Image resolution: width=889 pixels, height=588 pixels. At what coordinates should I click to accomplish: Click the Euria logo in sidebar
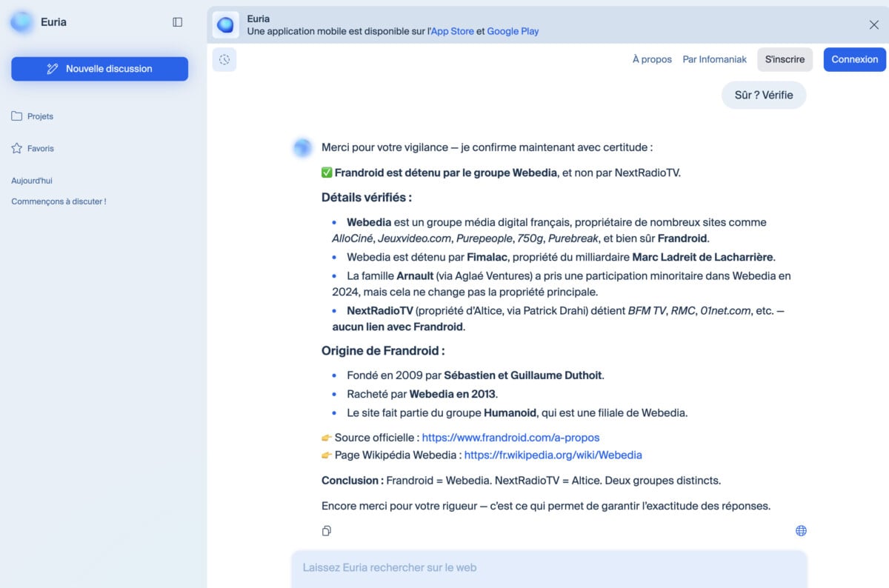click(x=22, y=22)
